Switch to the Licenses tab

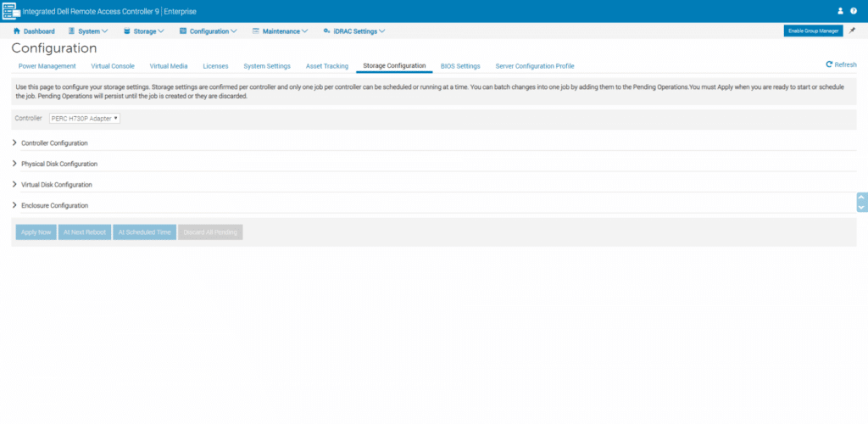pyautogui.click(x=215, y=66)
